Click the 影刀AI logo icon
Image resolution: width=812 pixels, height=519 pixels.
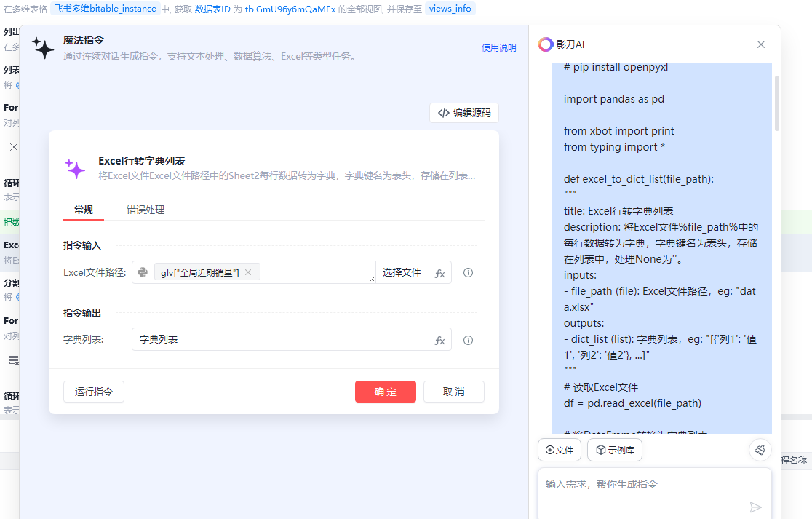(x=545, y=44)
